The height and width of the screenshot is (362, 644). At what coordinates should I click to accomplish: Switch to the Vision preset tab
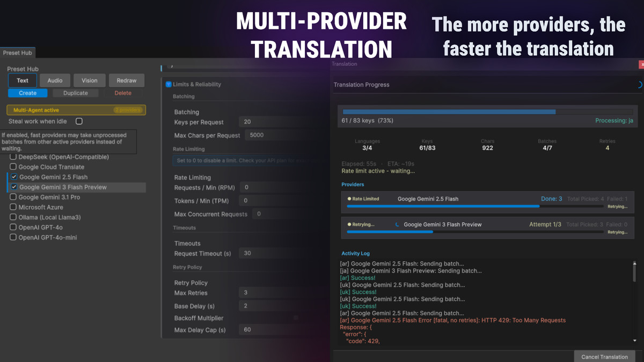(x=90, y=80)
